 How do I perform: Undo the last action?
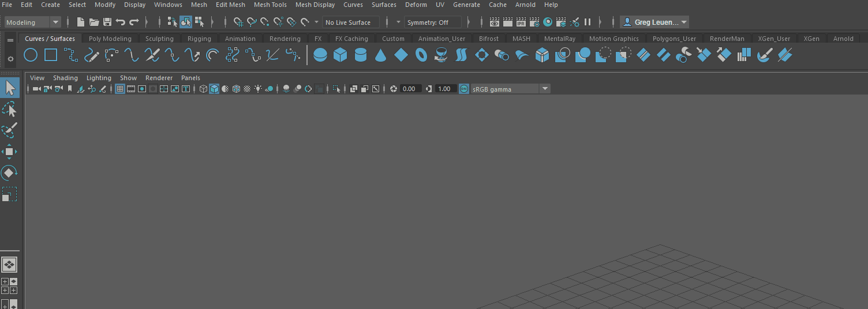pos(121,22)
